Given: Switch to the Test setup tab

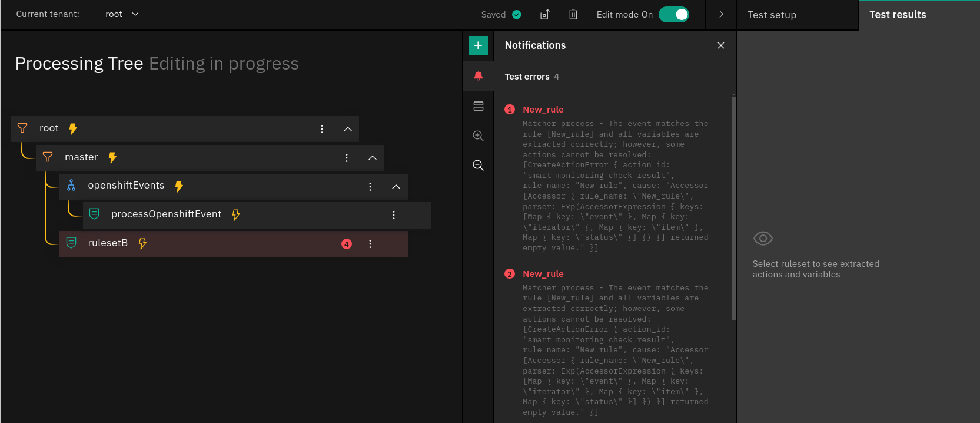Looking at the screenshot, I should [772, 15].
